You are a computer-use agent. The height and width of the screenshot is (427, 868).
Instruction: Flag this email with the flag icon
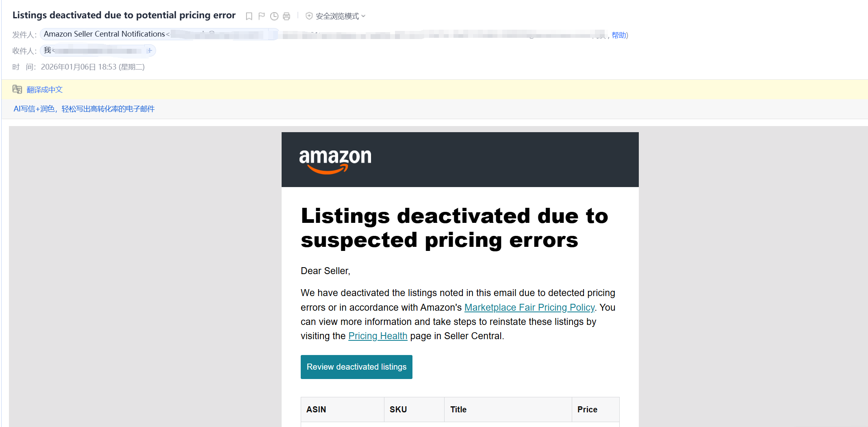coord(262,16)
